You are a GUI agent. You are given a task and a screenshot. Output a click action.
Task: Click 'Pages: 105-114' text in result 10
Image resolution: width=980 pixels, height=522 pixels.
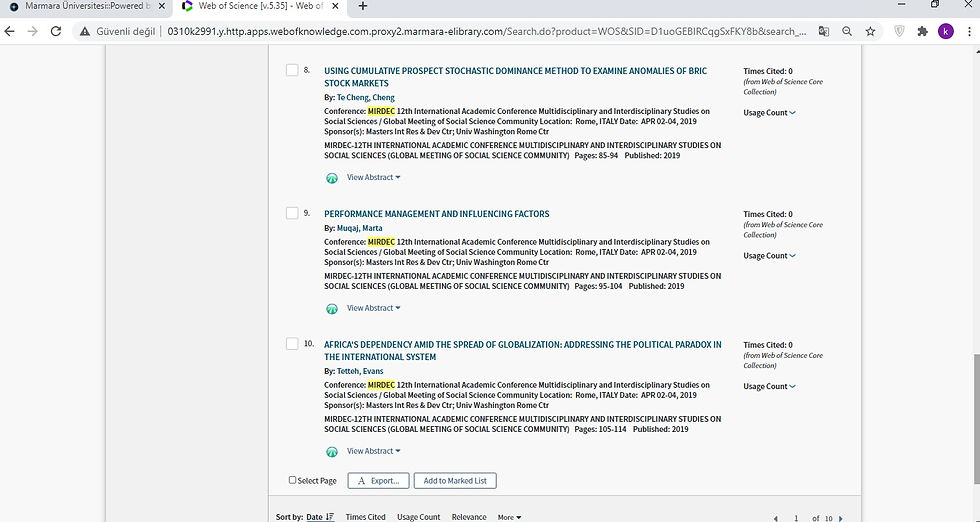pos(600,429)
